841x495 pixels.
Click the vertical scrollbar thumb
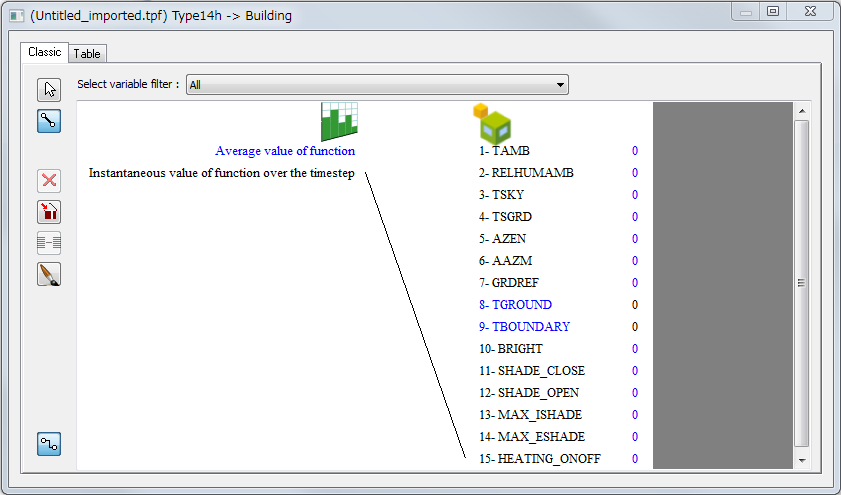[x=801, y=283]
